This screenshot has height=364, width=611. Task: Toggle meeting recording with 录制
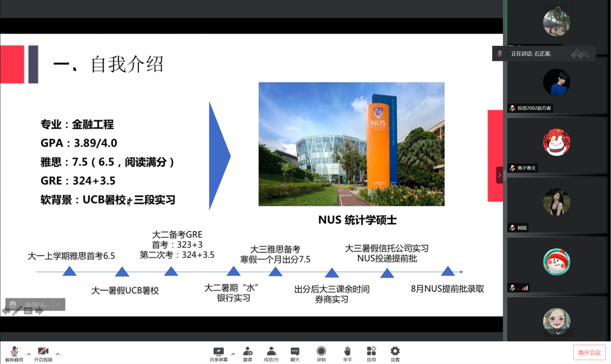[x=321, y=354]
